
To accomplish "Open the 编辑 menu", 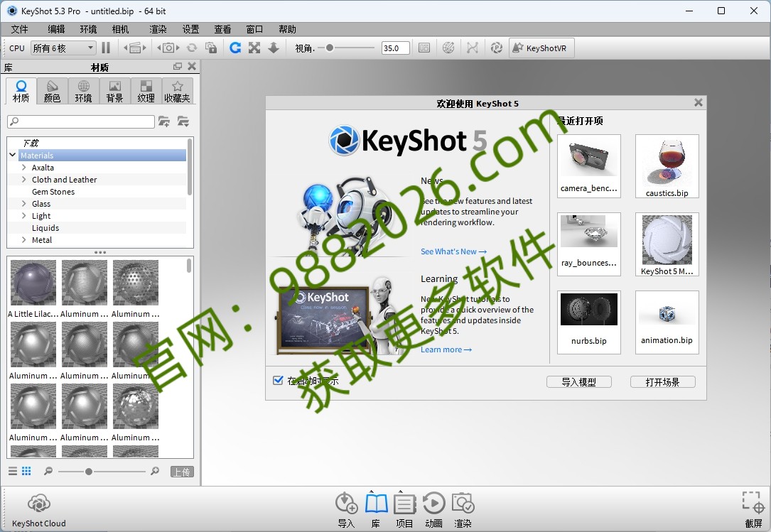I will coord(56,30).
